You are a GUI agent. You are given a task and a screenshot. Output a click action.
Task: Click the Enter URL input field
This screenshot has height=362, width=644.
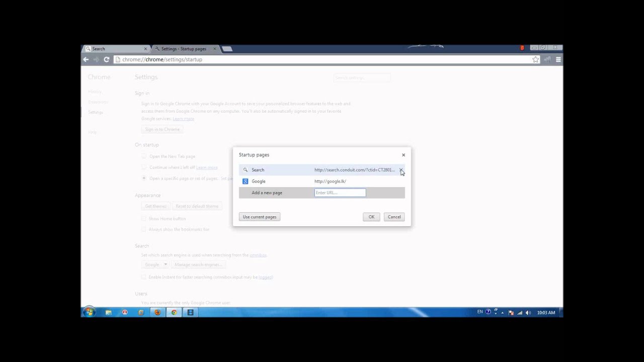[340, 193]
